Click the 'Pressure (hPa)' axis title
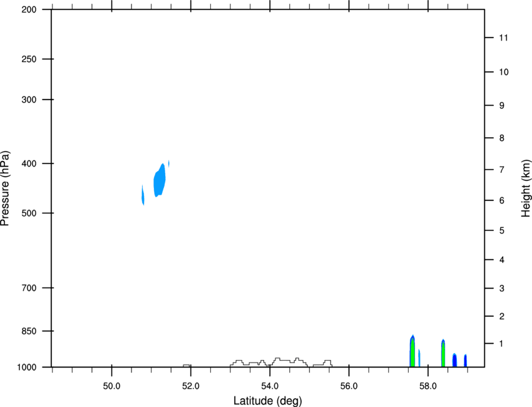Image resolution: width=532 pixels, height=407 pixels. 5,188
